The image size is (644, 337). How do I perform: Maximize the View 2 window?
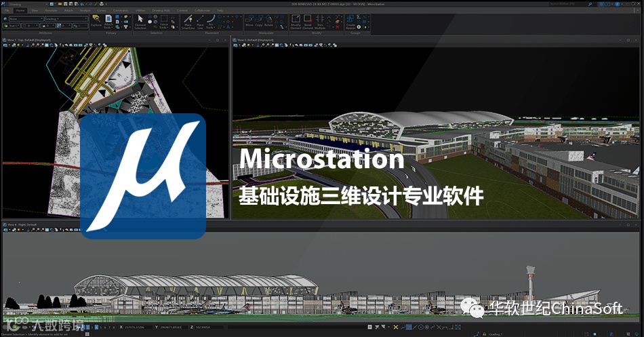point(628,40)
